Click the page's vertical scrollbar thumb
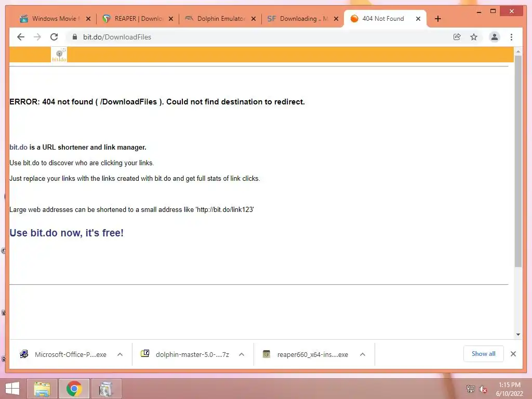The width and height of the screenshot is (532, 399). [518, 161]
